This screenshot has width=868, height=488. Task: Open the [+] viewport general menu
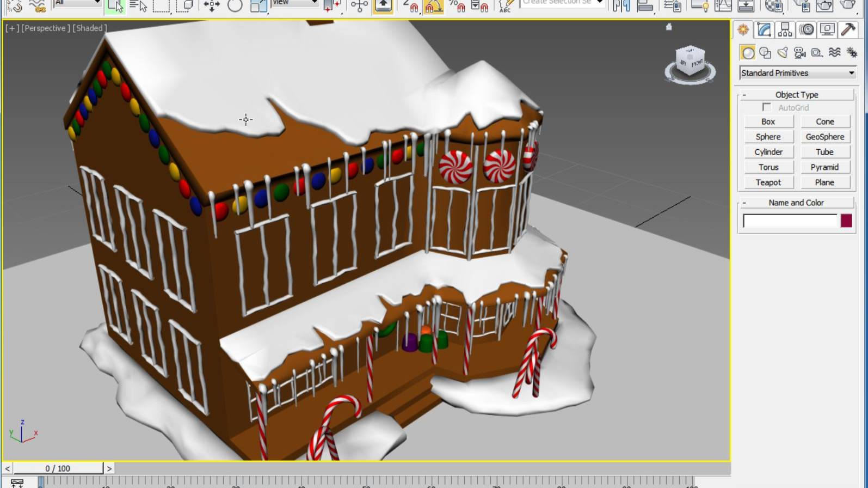[11, 28]
